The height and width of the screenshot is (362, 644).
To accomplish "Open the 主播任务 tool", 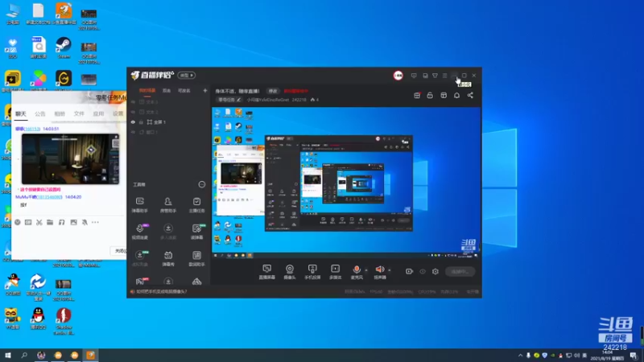I will tap(196, 204).
